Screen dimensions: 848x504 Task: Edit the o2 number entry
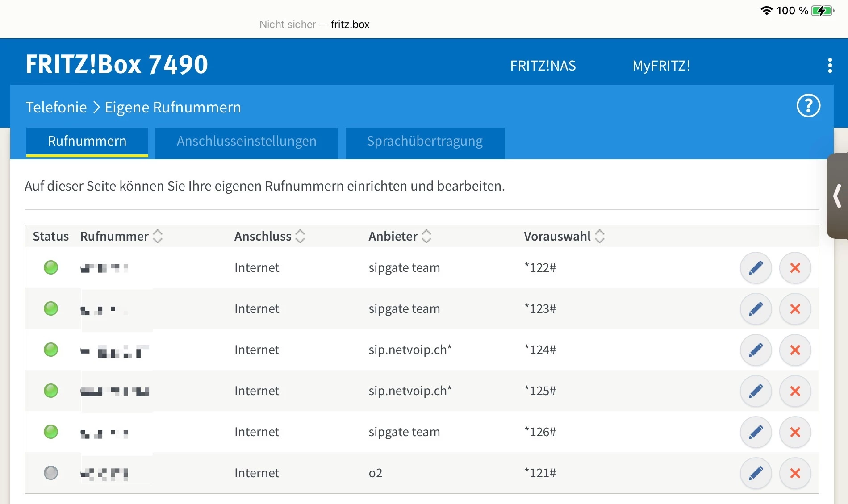tap(756, 473)
